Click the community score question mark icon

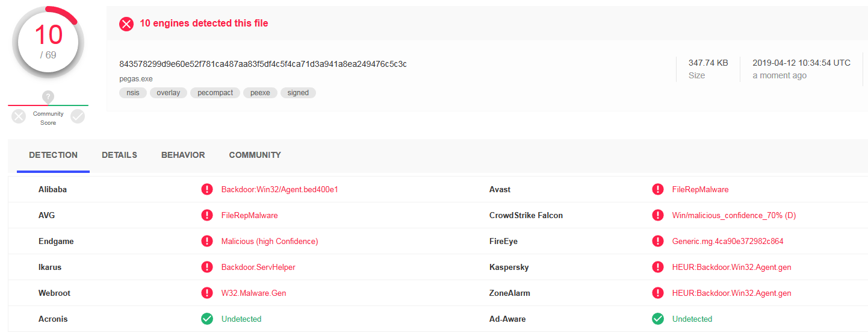(x=48, y=96)
